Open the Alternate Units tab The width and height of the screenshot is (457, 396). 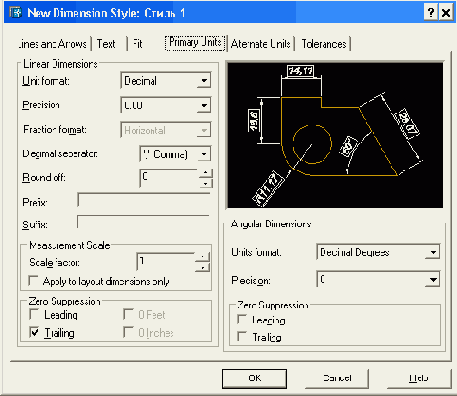[261, 44]
